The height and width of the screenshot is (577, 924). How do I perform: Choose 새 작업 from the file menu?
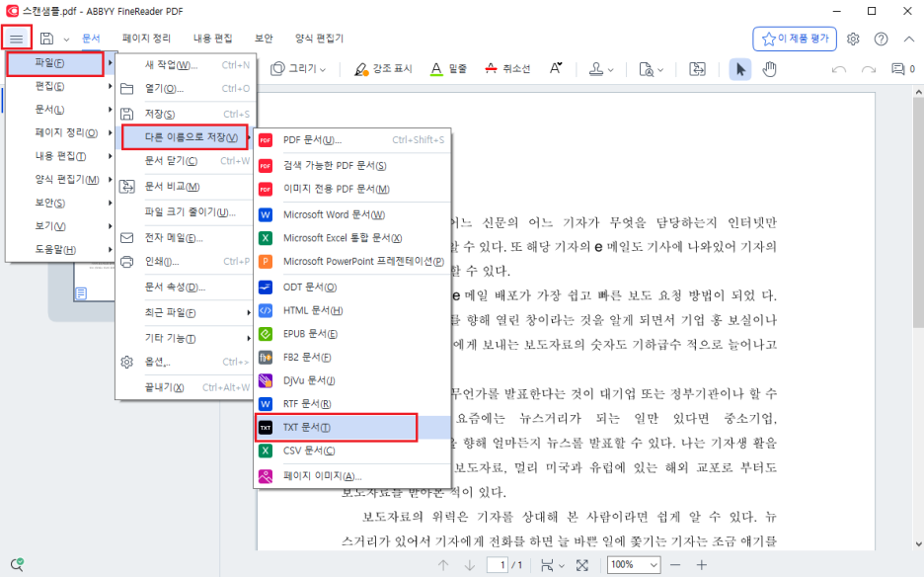coord(185,65)
